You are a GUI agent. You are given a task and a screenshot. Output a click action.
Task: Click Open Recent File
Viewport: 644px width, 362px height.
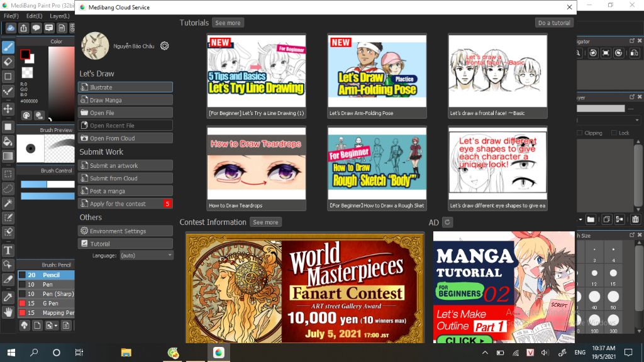pyautogui.click(x=125, y=125)
